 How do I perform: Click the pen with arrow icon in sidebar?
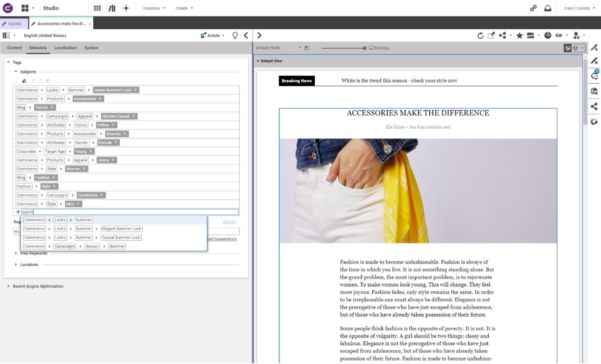click(594, 47)
